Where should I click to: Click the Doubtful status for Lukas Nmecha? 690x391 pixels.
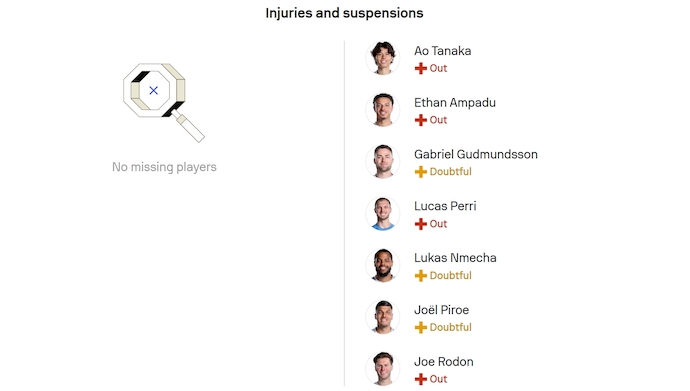(451, 276)
